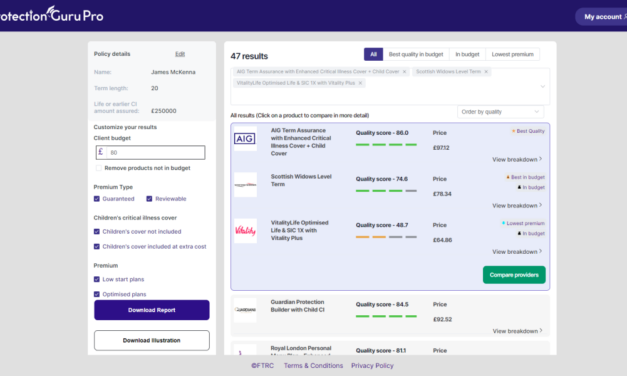Image resolution: width=627 pixels, height=376 pixels.
Task: Click the 47 results heading
Action: pyautogui.click(x=249, y=56)
